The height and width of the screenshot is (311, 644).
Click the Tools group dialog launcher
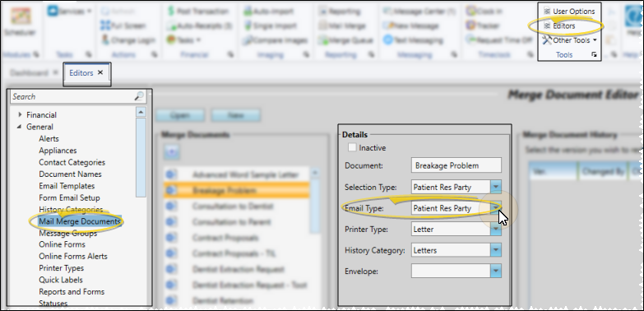pos(594,54)
